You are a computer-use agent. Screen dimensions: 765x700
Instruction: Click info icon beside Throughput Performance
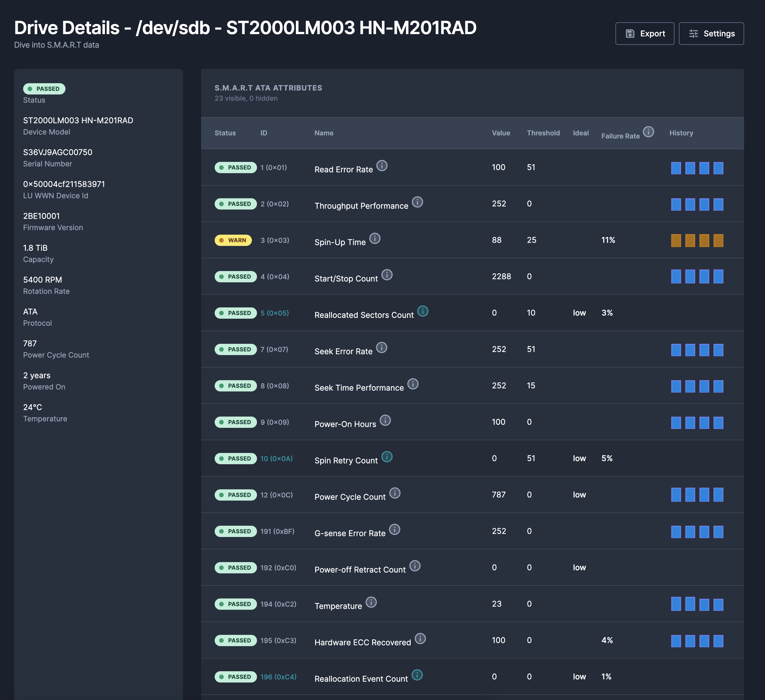point(417,202)
